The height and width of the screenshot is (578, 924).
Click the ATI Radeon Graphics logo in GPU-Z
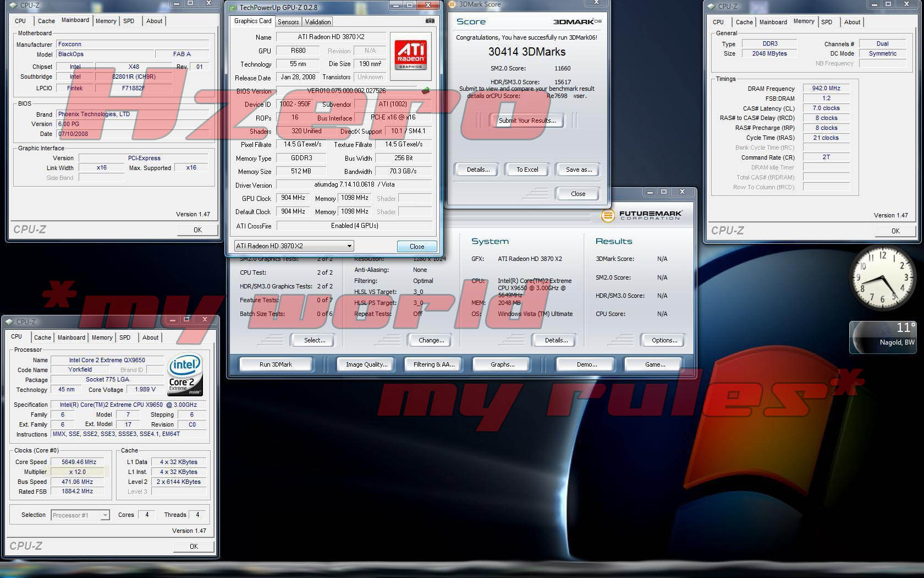410,55
